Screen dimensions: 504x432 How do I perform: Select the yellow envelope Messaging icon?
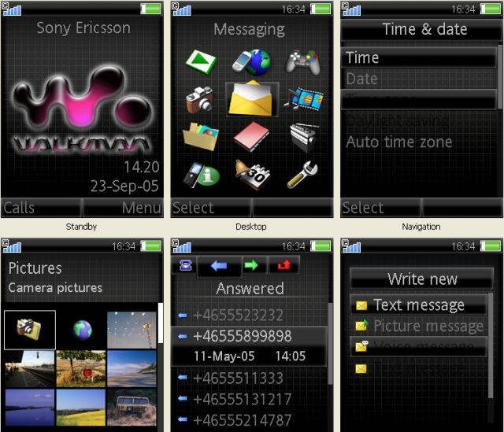(252, 99)
